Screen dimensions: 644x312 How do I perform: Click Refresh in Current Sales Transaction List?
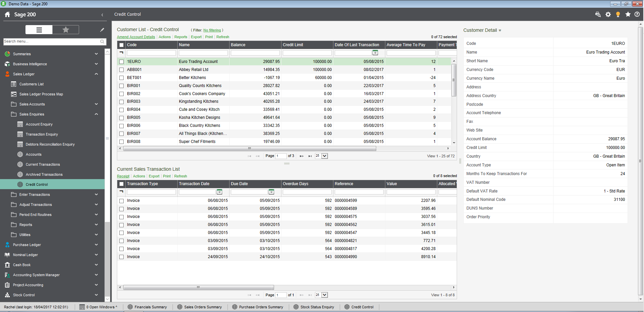(181, 176)
